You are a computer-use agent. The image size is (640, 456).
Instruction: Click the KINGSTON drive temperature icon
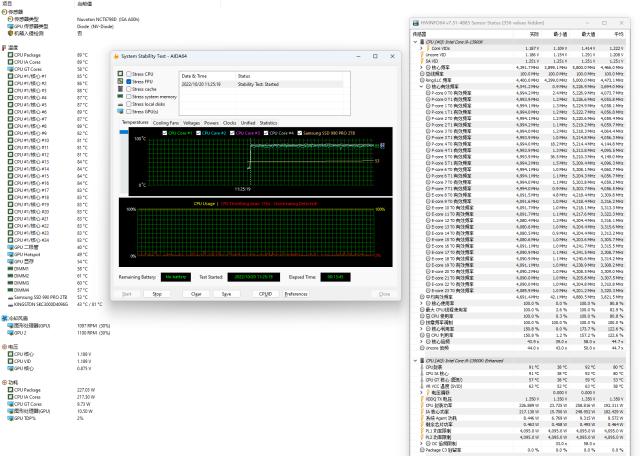(x=11, y=304)
